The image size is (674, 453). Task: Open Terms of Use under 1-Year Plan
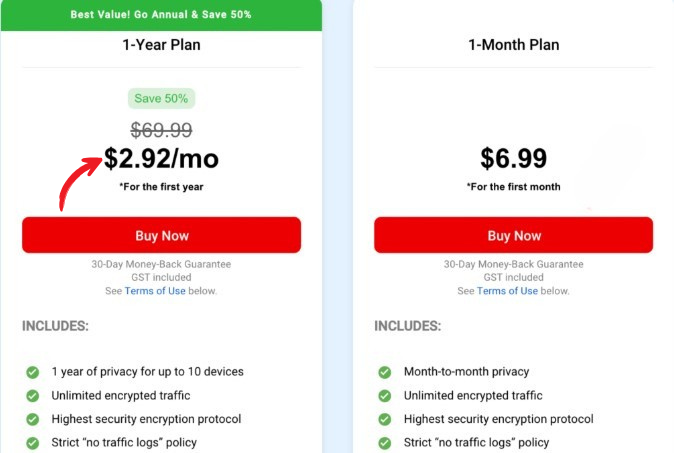click(154, 291)
